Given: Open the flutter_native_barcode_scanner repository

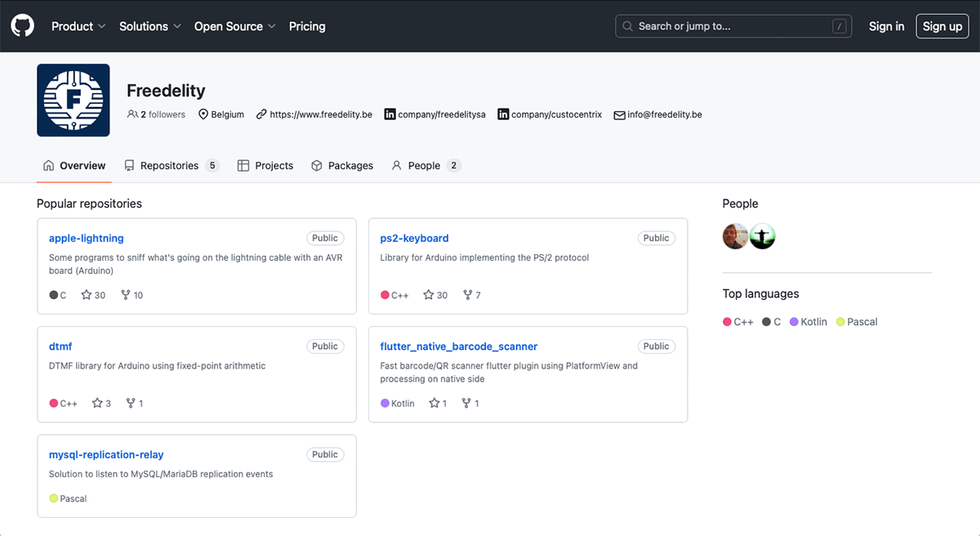Looking at the screenshot, I should click(x=459, y=346).
